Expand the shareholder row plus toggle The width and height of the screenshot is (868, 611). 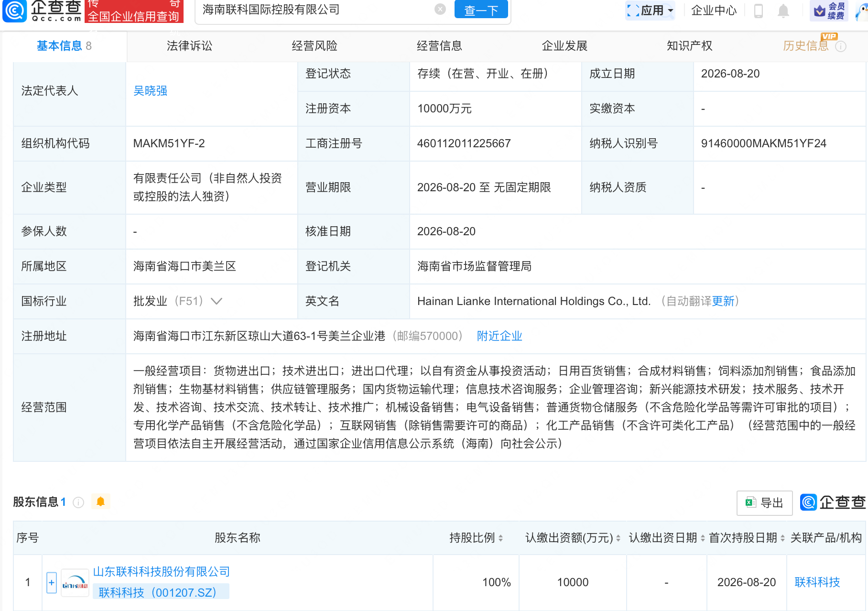click(52, 582)
